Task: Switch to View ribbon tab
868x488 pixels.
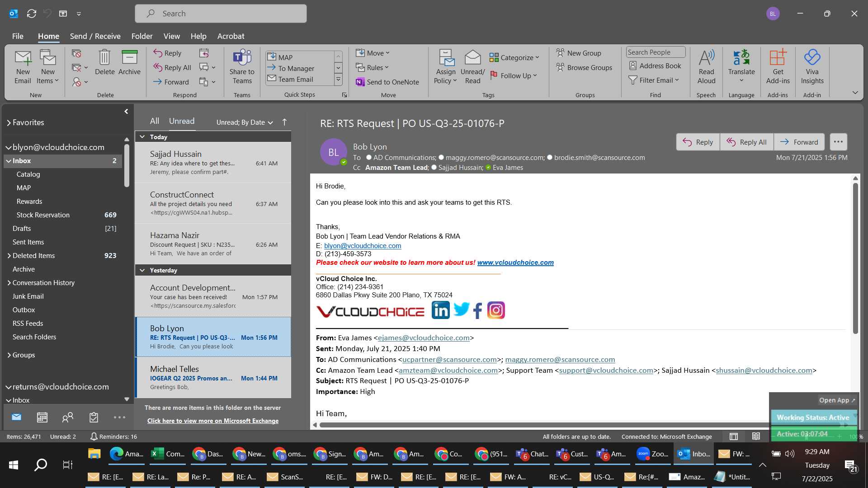Action: pyautogui.click(x=171, y=36)
